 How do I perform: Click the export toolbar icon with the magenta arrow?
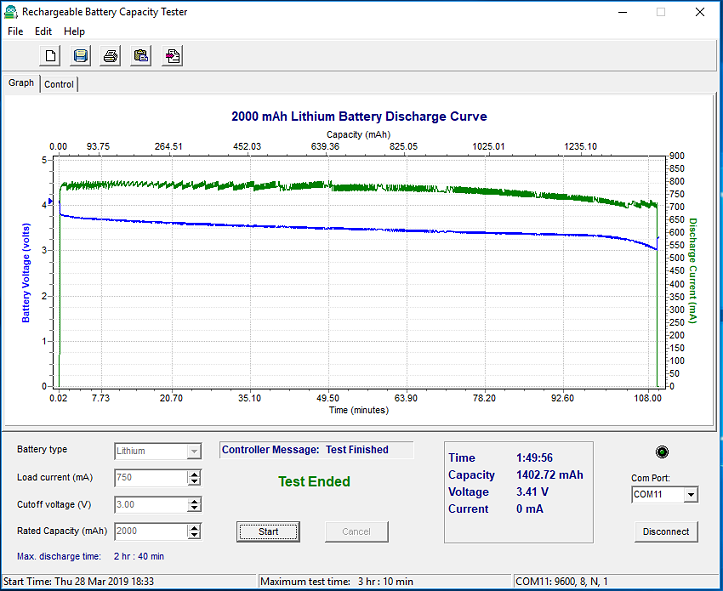(x=173, y=56)
